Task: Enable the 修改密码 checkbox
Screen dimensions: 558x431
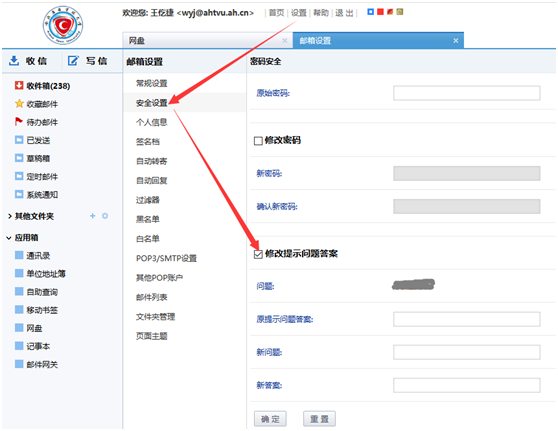Action: click(x=258, y=141)
